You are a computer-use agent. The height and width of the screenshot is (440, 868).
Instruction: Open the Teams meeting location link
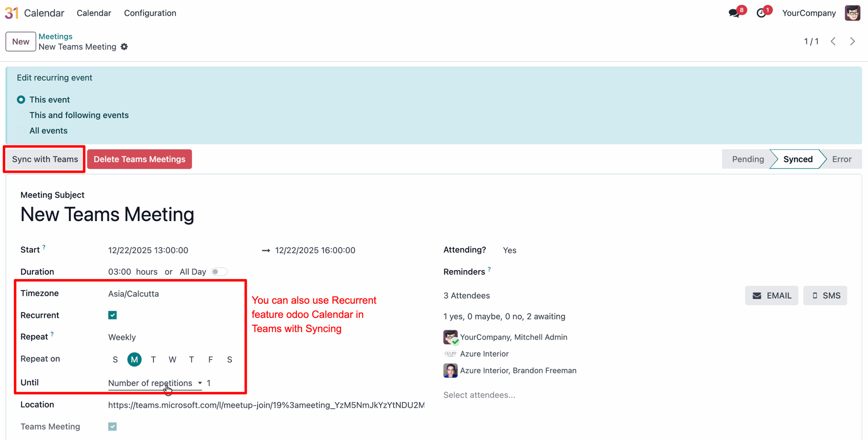[266, 405]
